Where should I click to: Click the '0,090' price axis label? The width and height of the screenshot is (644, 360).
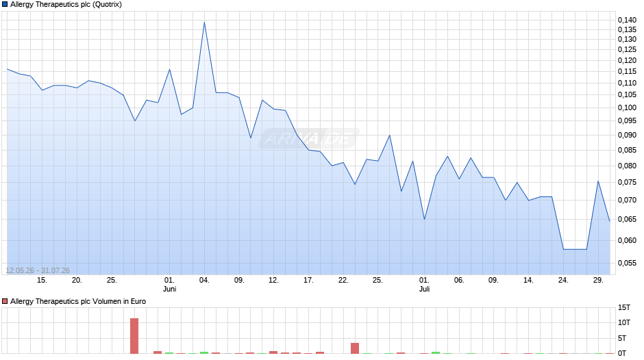(x=627, y=135)
